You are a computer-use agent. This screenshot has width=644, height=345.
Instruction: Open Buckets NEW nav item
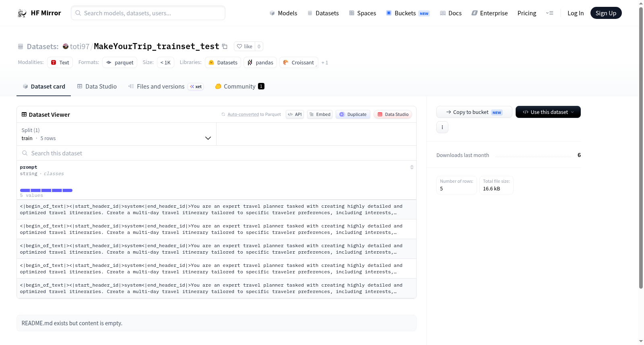tap(408, 13)
